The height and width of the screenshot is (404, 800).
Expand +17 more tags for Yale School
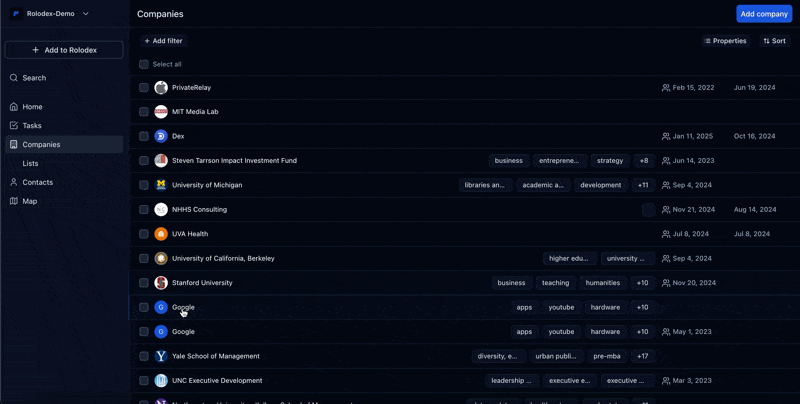tap(642, 356)
